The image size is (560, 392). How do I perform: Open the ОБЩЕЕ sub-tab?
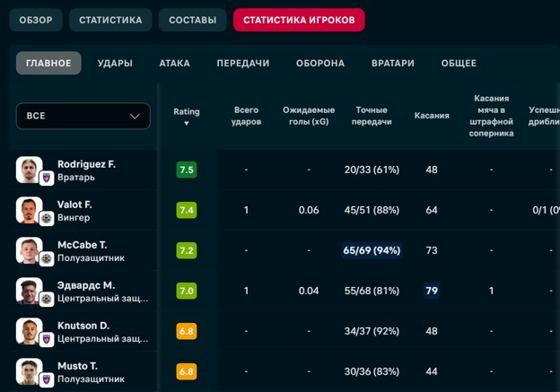click(x=459, y=63)
